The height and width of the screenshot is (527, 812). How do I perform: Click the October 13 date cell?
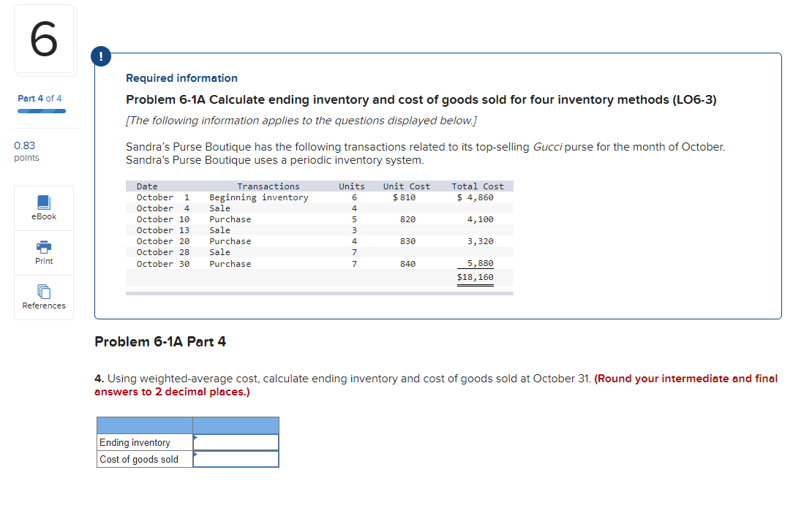pos(163,230)
